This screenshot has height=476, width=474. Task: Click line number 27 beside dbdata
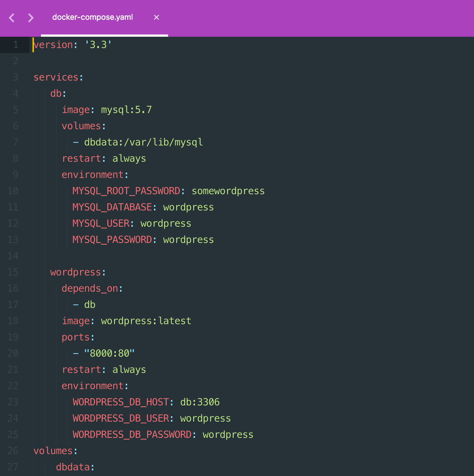13,467
